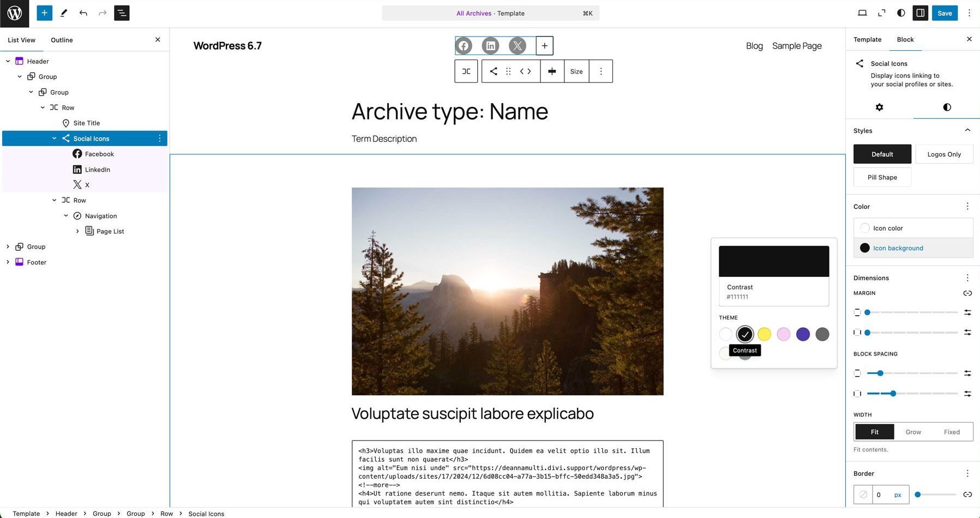Screen dimensions: 980x518
Task: Open the Settings gear in the Block sidebar
Action: click(879, 107)
